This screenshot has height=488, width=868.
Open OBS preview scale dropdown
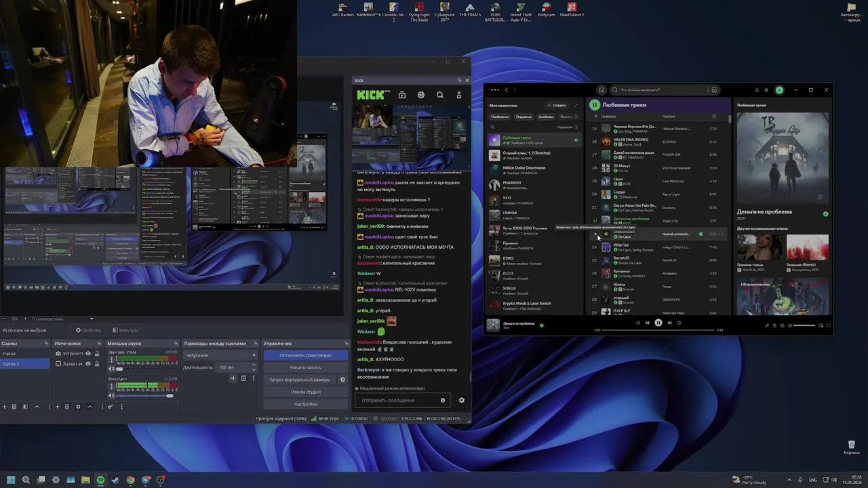(x=92, y=319)
